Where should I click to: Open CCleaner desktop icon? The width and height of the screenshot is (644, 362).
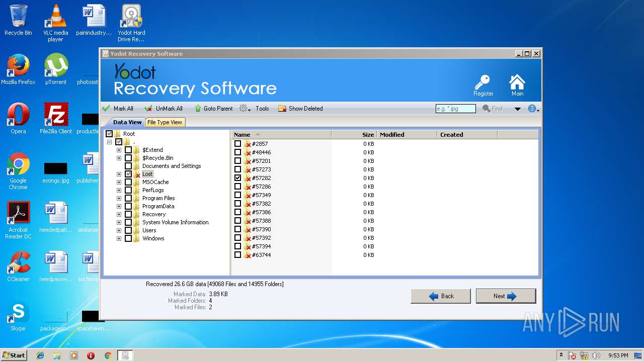[18, 266]
